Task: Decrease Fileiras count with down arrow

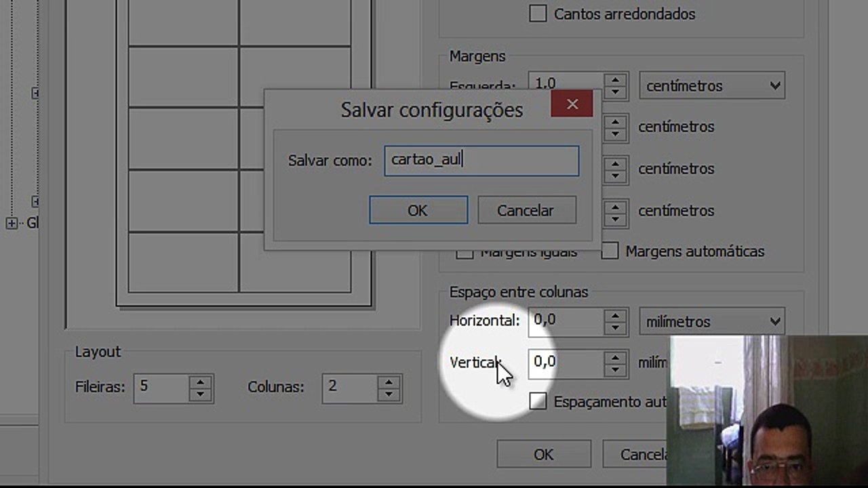Action: [x=200, y=395]
